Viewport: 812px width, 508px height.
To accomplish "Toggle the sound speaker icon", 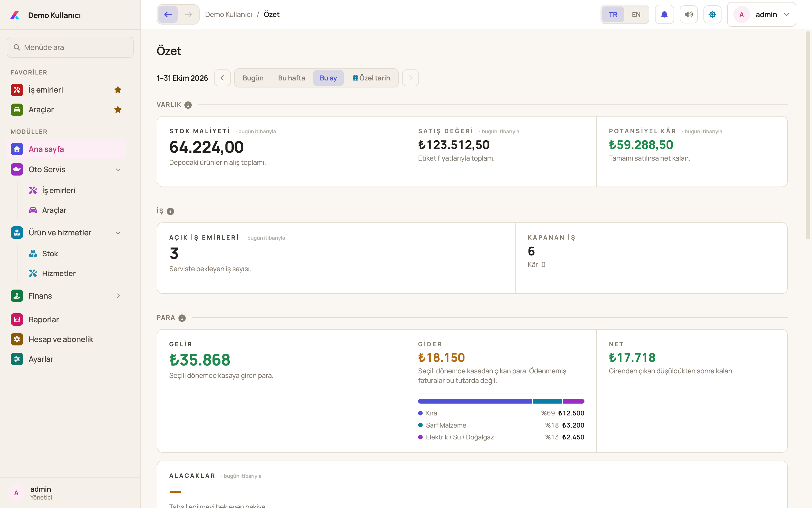I will point(689,14).
